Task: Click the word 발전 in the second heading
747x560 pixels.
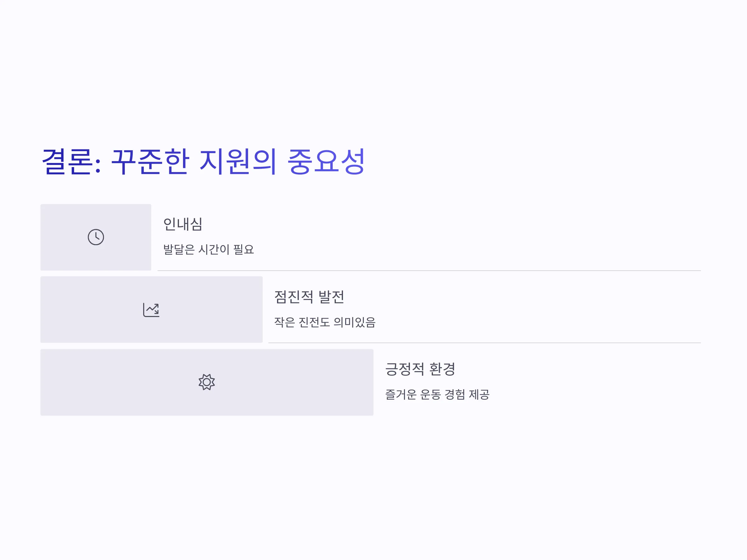Action: (x=331, y=297)
